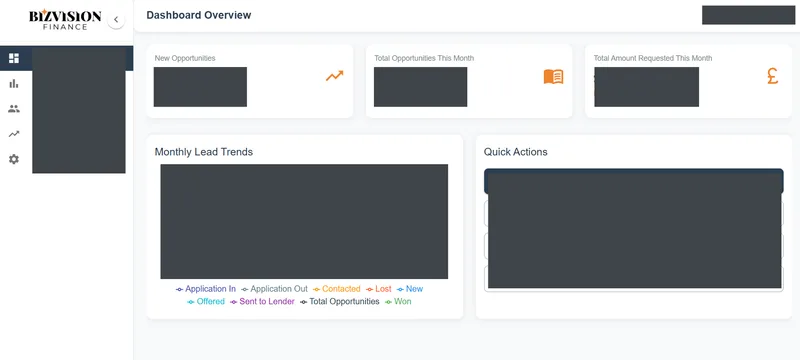This screenshot has height=360, width=800.
Task: Toggle the New legend series
Action: 410,289
